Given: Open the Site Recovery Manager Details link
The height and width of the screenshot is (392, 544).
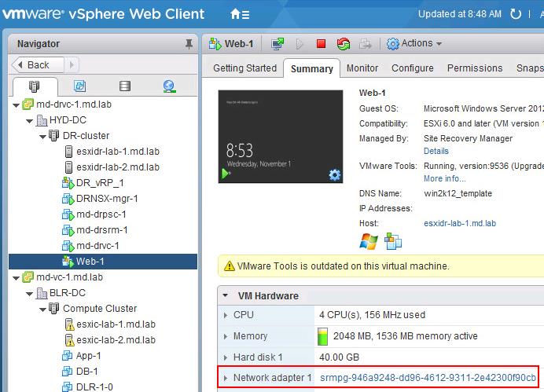Looking at the screenshot, I should 436,151.
